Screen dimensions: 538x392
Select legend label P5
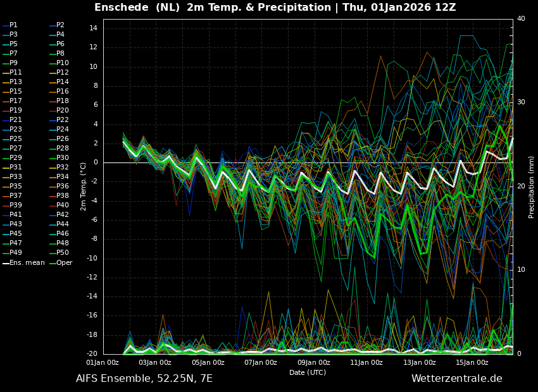[13, 44]
